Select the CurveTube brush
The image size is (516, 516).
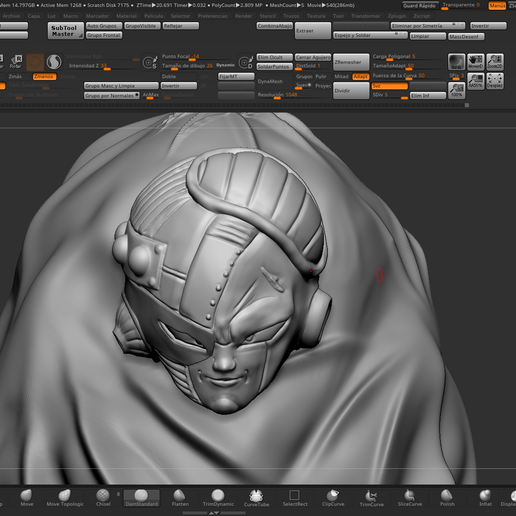tap(256, 498)
